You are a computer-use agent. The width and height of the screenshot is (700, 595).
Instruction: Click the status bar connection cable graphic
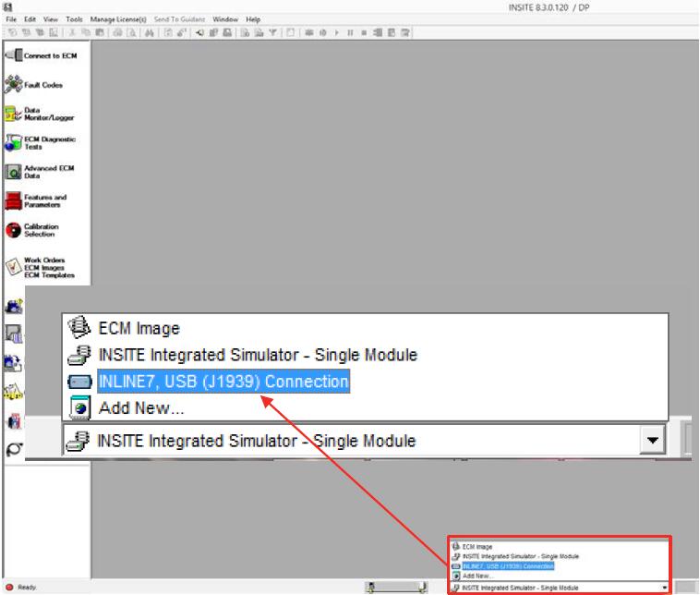point(396,588)
